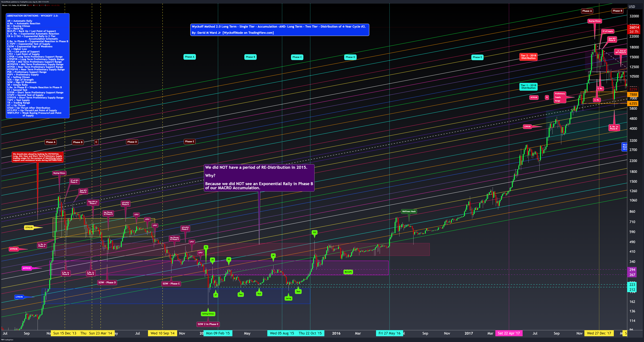The height and width of the screenshot is (342, 644).
Task: Select the cyan 'Phase C' accumulation label
Action: (297, 57)
